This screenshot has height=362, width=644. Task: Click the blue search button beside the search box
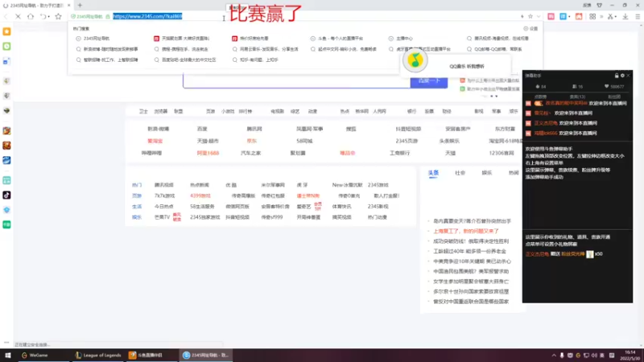tap(429, 81)
